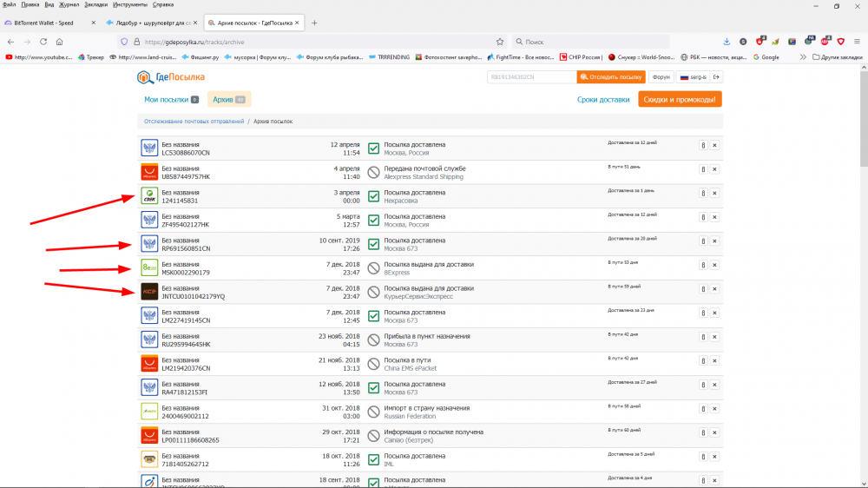Image resolution: width=868 pixels, height=488 pixels.
Task: Open the Firefox hamburger menu
Action: pyautogui.click(x=856, y=41)
